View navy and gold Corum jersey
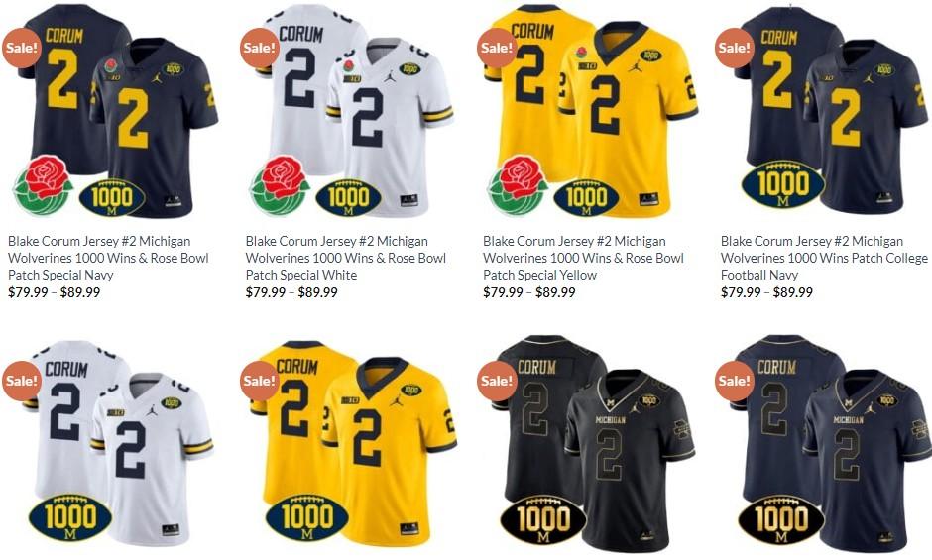The image size is (932, 560). point(825,445)
